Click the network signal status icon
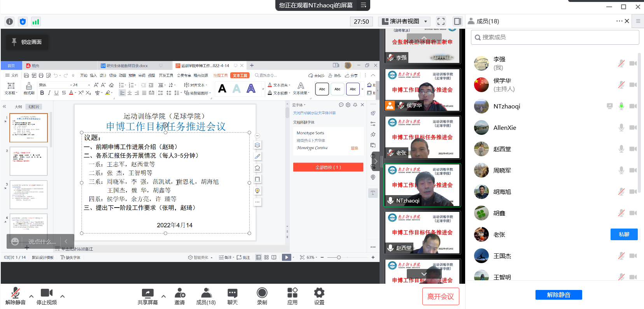 point(36,22)
